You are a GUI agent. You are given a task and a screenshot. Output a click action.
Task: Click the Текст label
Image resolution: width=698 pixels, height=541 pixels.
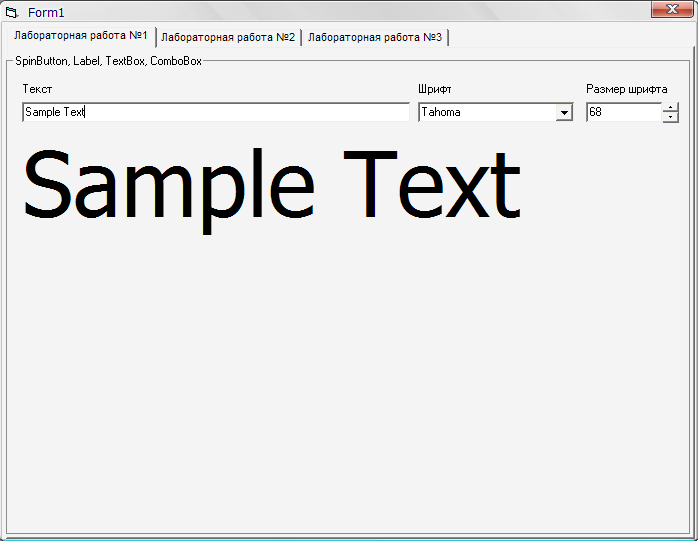point(37,89)
